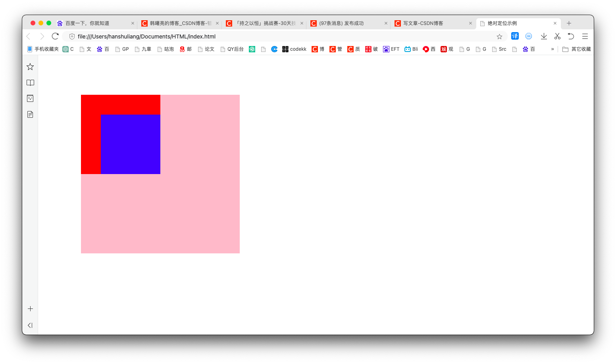Close the 发布成功 tab
The image size is (616, 364).
click(386, 23)
